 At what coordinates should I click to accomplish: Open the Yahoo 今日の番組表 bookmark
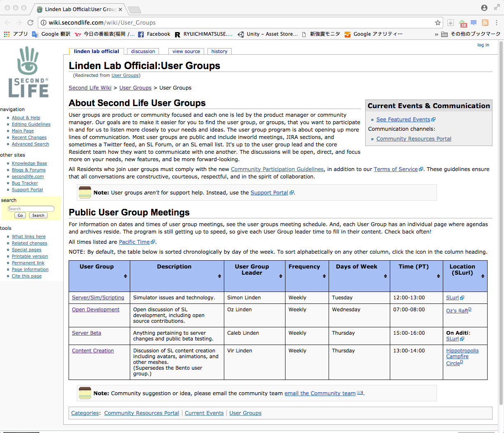104,34
